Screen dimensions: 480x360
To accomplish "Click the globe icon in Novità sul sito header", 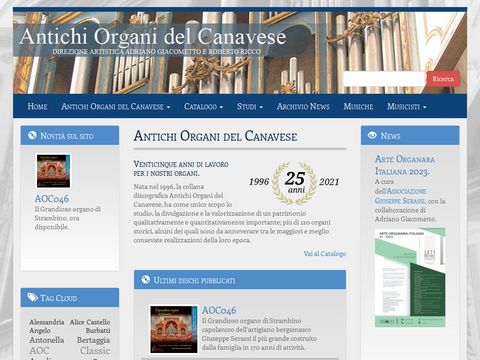I will click(32, 135).
